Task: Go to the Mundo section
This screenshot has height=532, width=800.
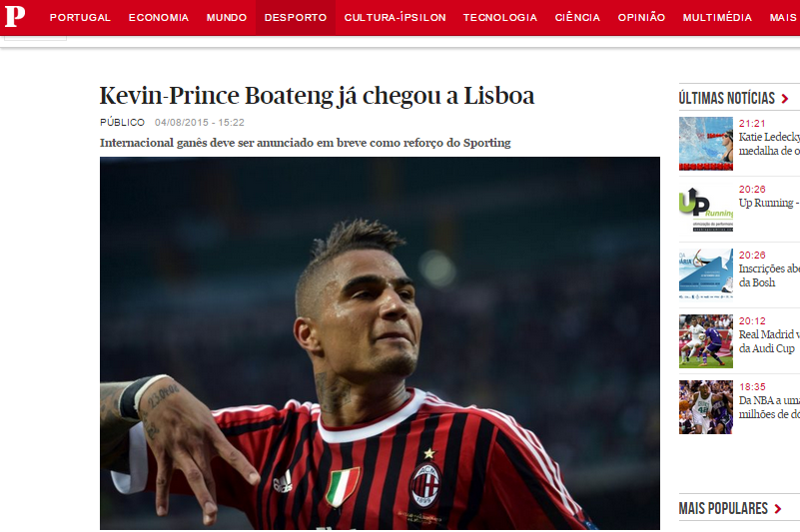Action: click(x=227, y=17)
